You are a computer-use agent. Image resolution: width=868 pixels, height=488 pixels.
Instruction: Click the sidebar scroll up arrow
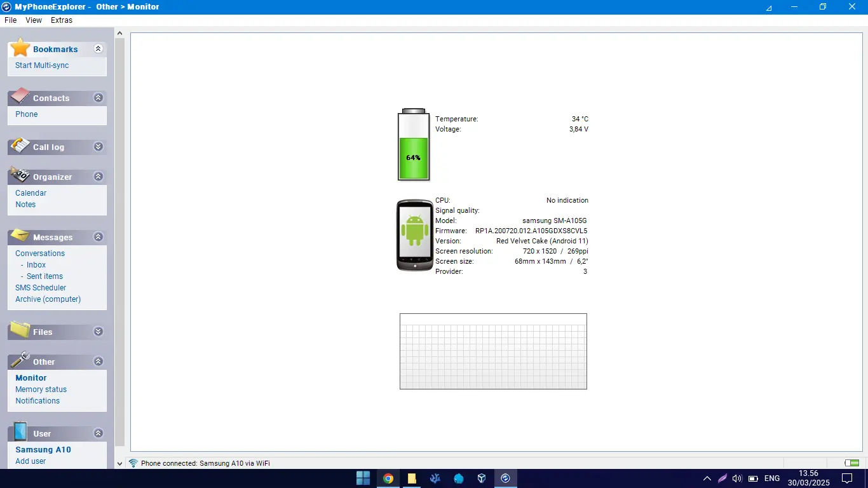(119, 32)
